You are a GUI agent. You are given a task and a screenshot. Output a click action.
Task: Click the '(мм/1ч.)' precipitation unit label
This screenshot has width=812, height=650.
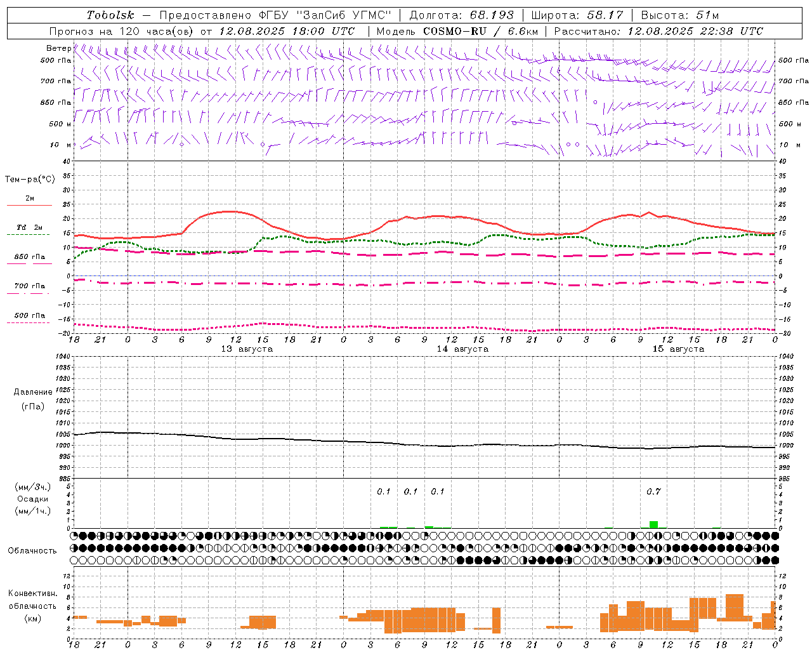pos(33,511)
